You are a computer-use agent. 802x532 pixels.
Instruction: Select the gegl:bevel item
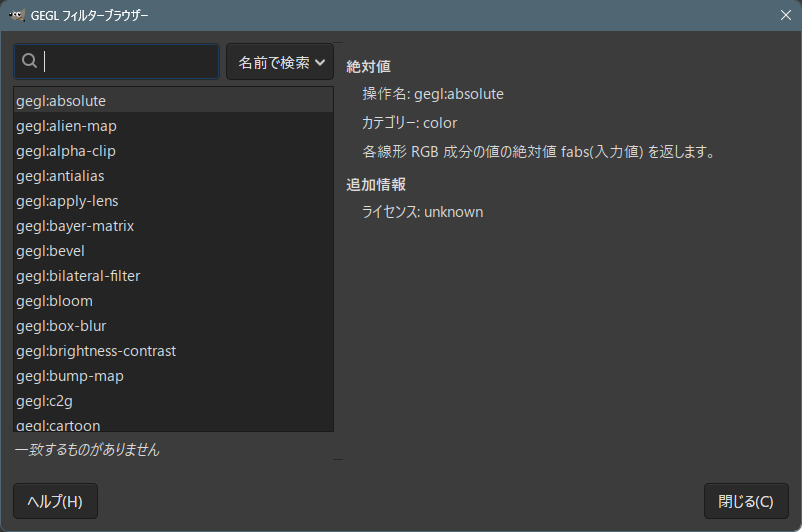[50, 251]
